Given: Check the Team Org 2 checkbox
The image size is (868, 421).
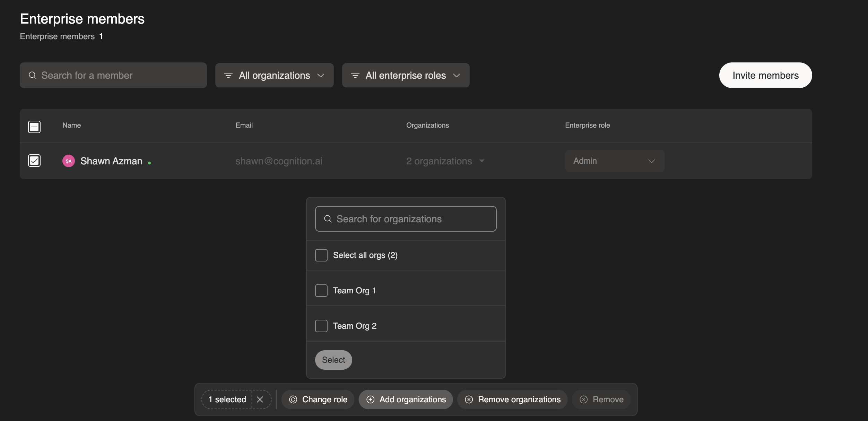Looking at the screenshot, I should click(x=321, y=326).
